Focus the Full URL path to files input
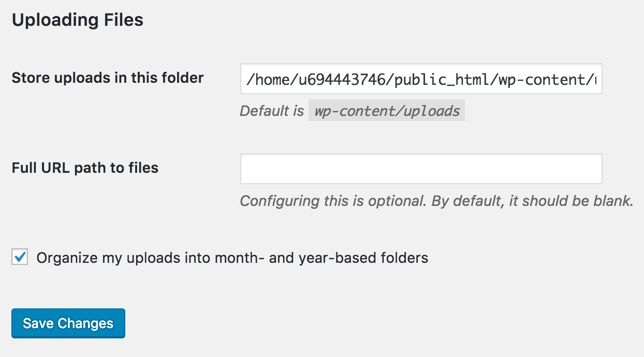 421,169
